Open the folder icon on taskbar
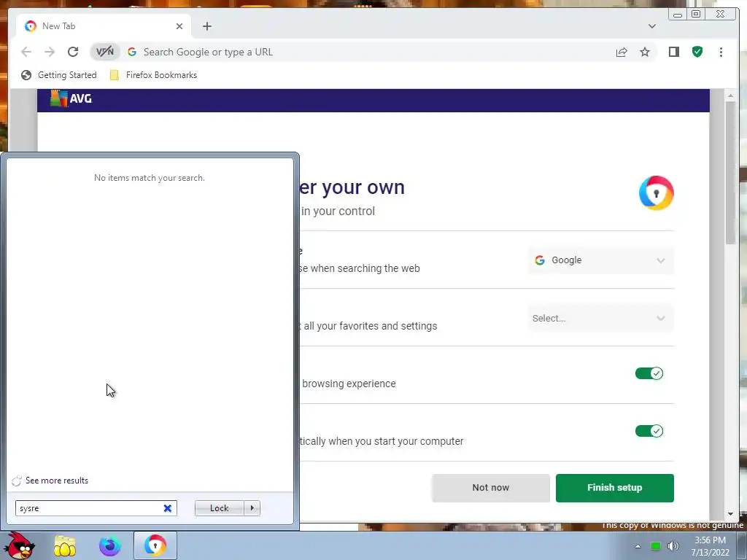Screen dimensions: 747x560 point(65,545)
